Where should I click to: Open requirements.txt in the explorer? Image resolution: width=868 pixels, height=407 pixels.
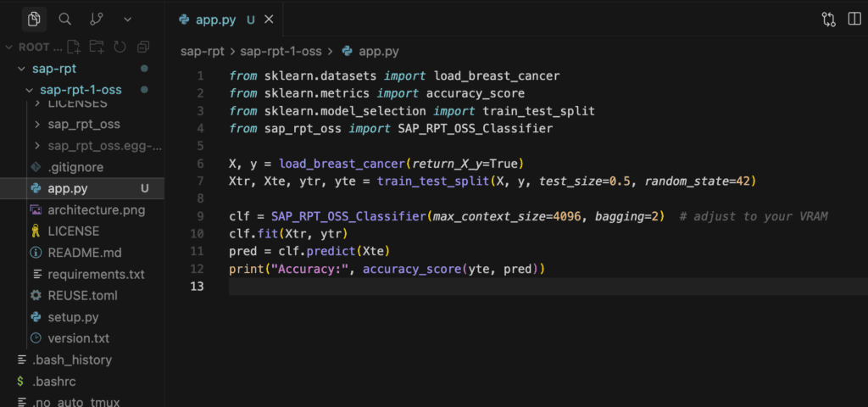coord(96,274)
